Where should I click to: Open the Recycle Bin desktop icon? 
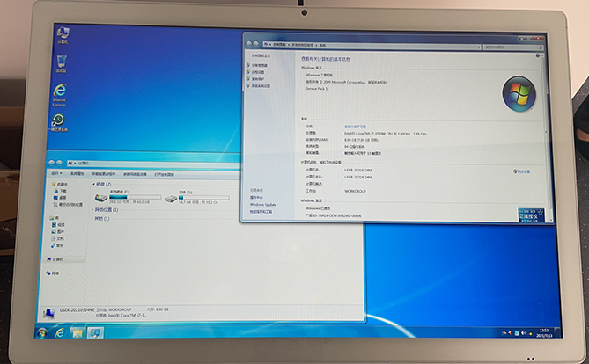62,62
